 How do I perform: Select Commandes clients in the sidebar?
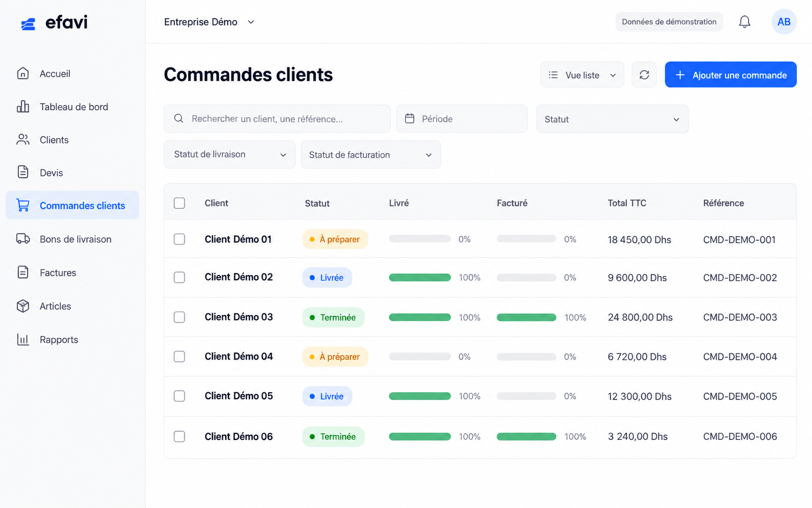pyautogui.click(x=72, y=205)
